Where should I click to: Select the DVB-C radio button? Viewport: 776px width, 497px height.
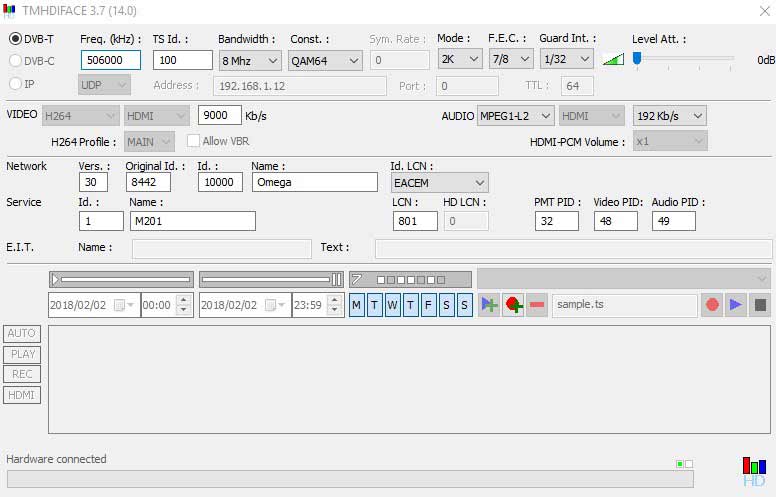(x=15, y=60)
